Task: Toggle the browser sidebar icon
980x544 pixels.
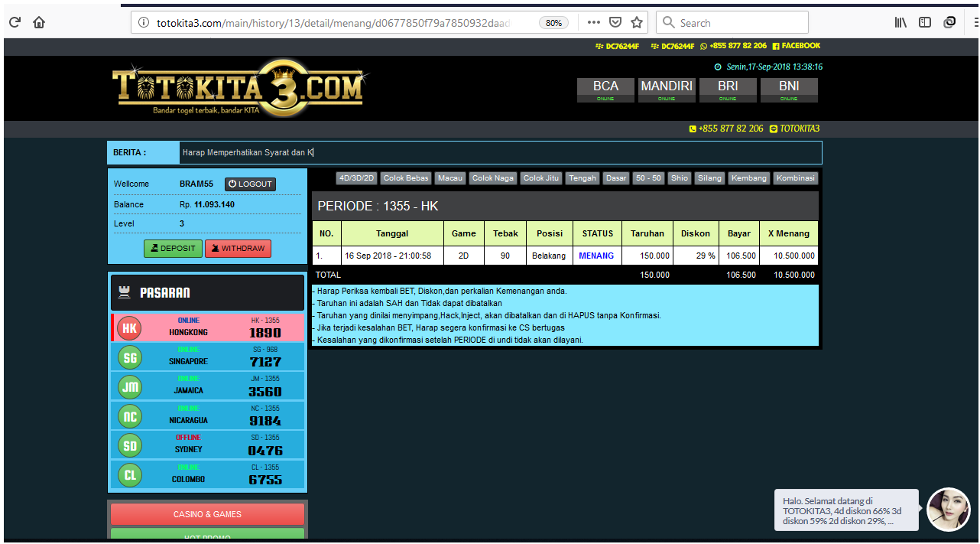Action: (925, 23)
